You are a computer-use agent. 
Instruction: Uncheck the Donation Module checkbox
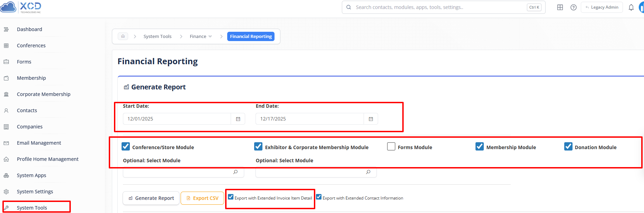point(568,147)
